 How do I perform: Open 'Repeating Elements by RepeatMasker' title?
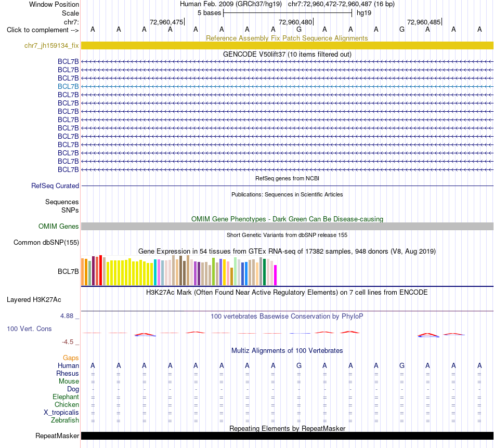[287, 428]
